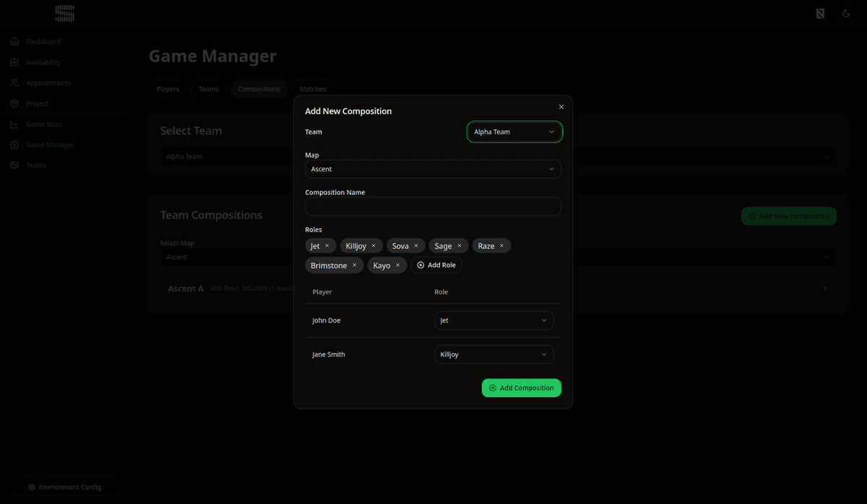The image size is (867, 504).
Task: Click the Project sidebar icon
Action: pos(14,104)
